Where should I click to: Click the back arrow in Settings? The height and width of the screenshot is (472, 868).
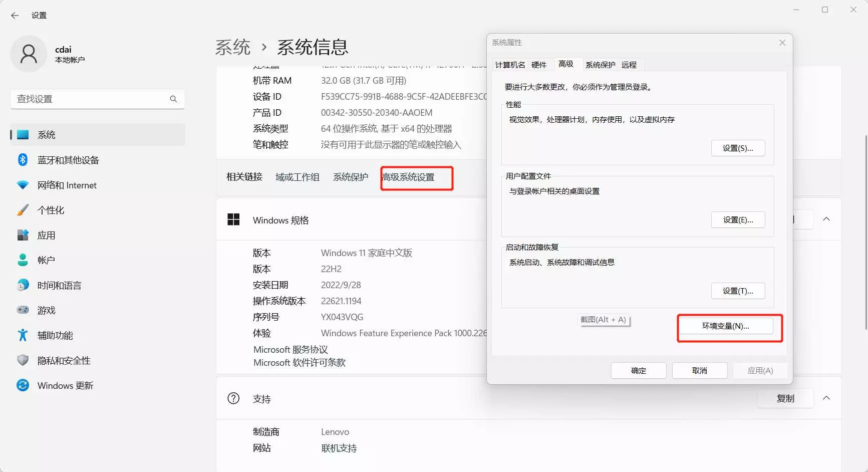(x=15, y=16)
